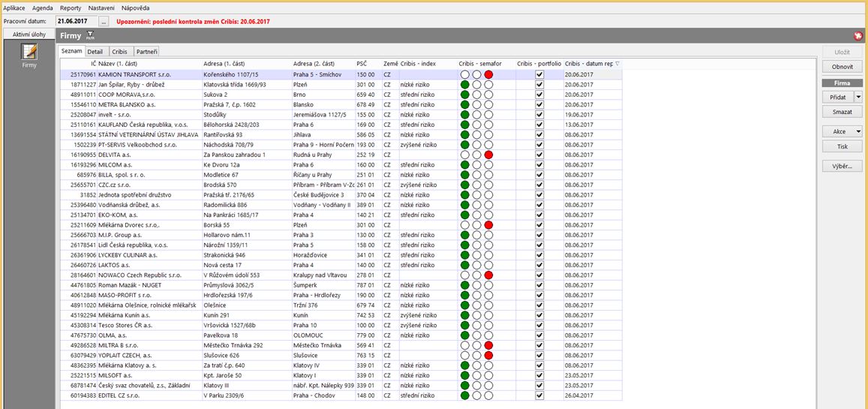Image resolution: width=868 pixels, height=409 pixels.
Task: Click the semaphore lights for EDITEL CZ s.r.o.
Action: (476, 395)
